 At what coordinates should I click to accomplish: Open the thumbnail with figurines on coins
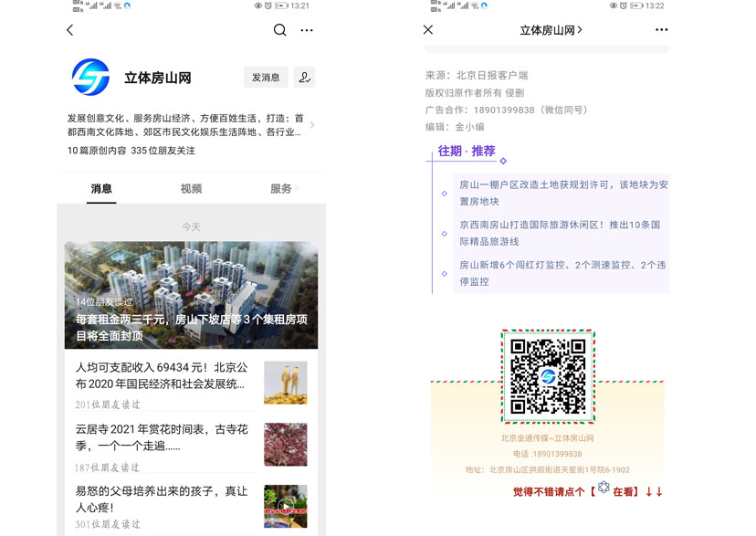pos(286,383)
